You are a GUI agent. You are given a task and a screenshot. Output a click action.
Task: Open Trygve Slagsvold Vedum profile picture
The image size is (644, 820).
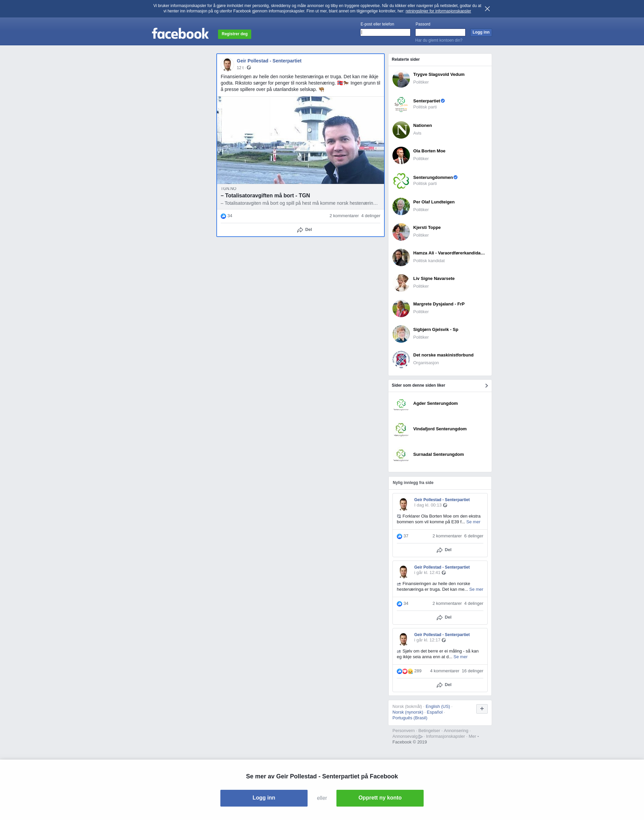tap(401, 79)
